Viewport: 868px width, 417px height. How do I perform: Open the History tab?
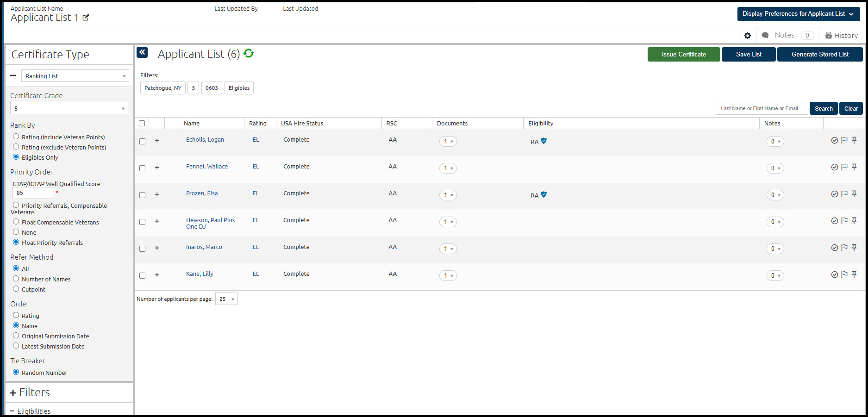pos(842,36)
